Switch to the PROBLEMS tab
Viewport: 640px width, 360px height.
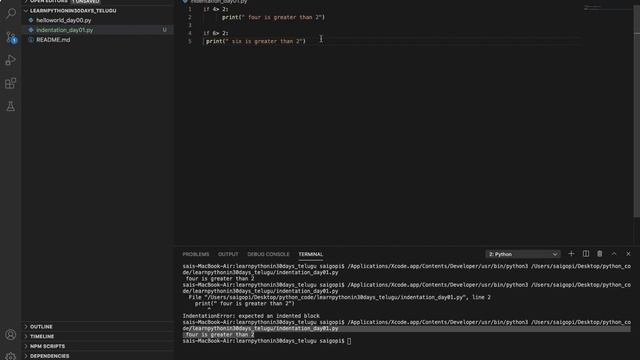[196, 254]
